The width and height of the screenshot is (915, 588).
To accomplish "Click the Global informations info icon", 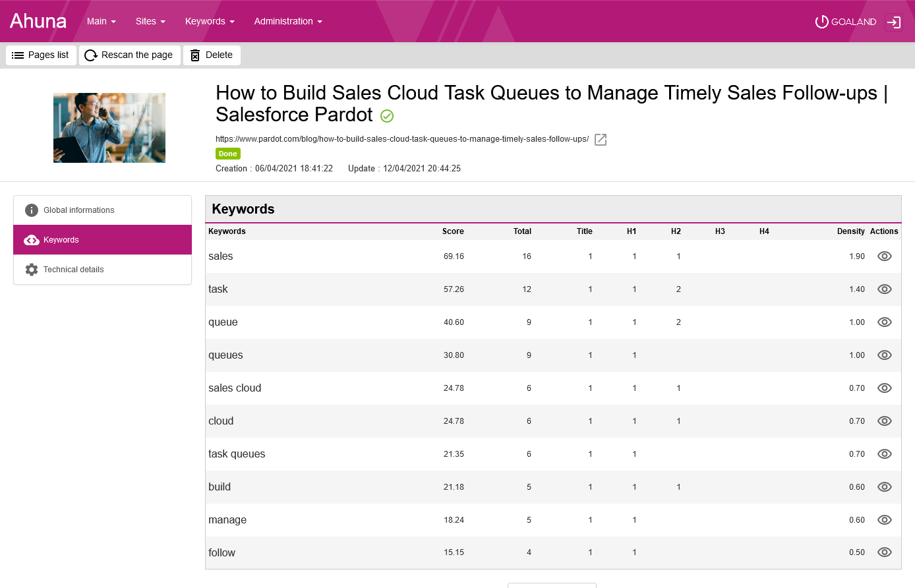I will coord(32,210).
